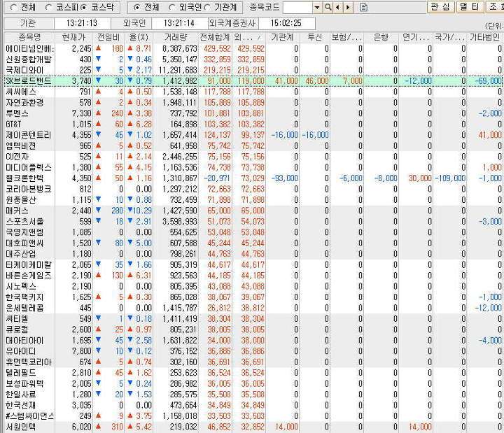Image resolution: width=504 pixels, height=433 pixels.
Task: Select the GT&T stock row
Action: point(254,125)
